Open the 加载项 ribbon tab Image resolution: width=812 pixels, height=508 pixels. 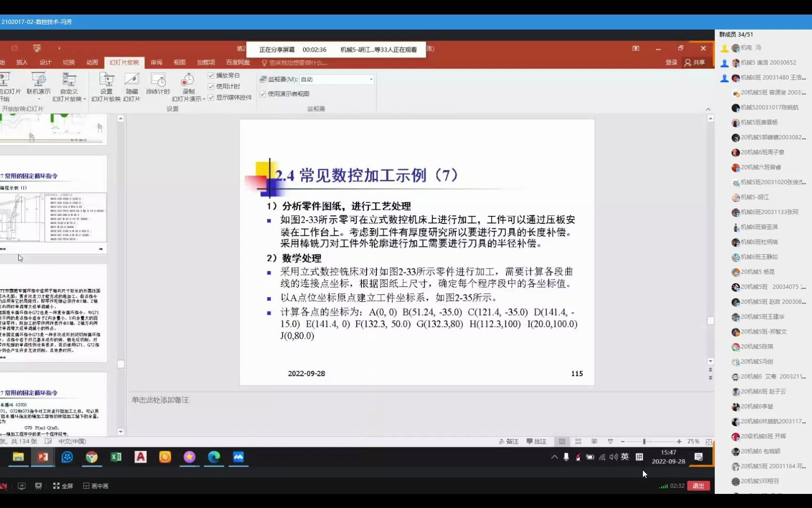point(206,63)
